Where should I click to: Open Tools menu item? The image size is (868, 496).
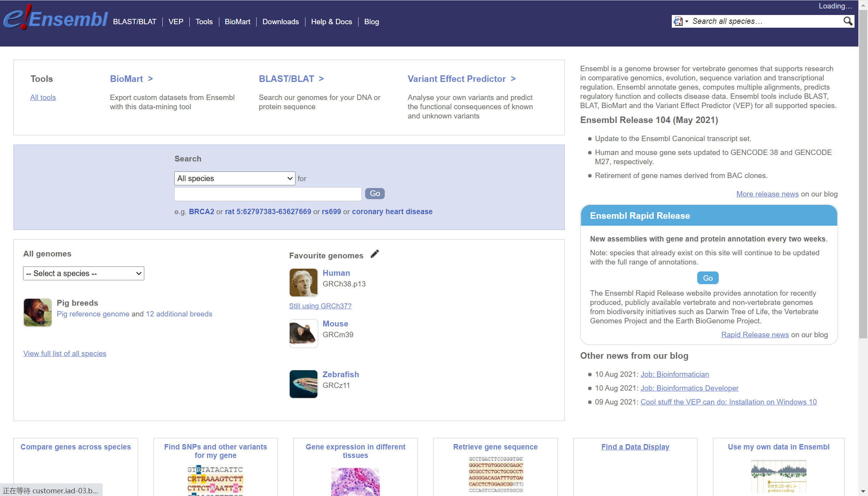[x=204, y=22]
